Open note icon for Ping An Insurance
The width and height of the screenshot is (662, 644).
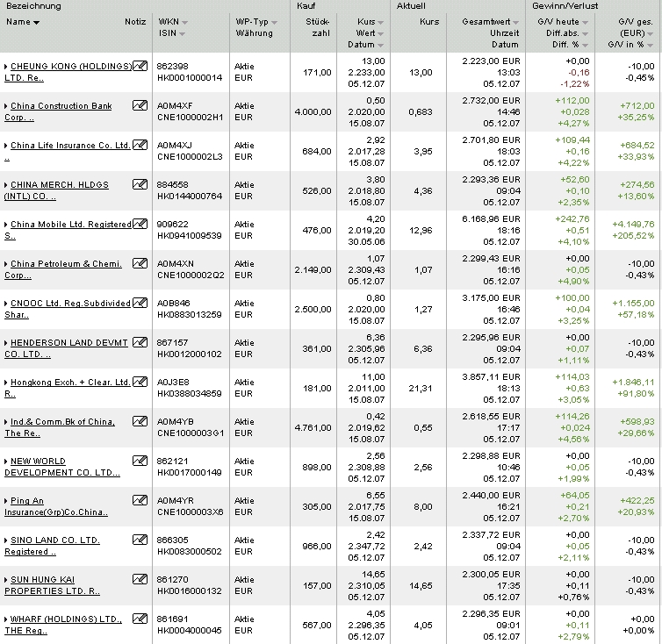pyautogui.click(x=140, y=500)
